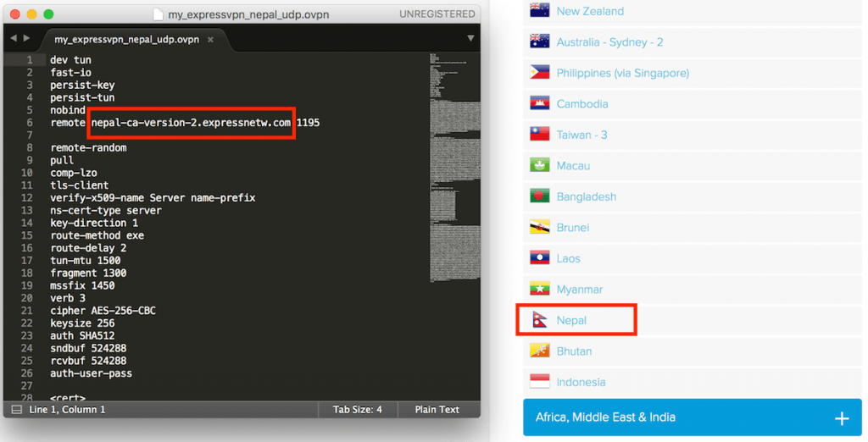
Task: Open the Australia - Sydney - 2 link
Action: point(609,42)
